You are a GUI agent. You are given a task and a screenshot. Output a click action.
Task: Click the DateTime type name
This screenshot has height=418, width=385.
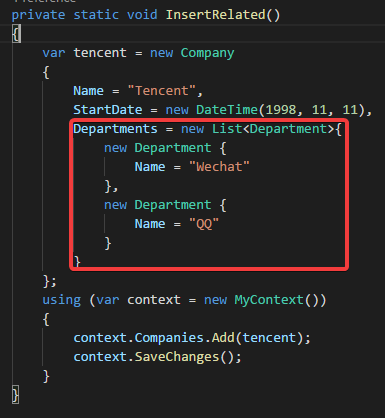coord(227,110)
